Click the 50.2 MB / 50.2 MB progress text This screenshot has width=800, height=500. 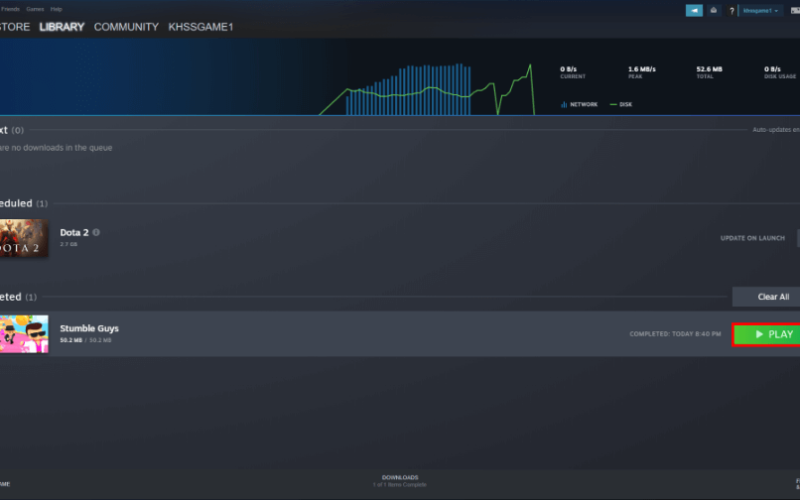tap(86, 340)
